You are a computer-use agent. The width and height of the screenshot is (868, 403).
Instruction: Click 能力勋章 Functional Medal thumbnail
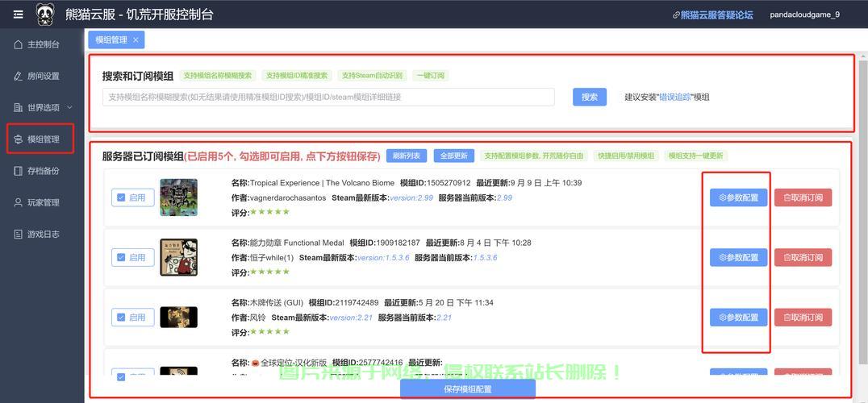click(179, 257)
